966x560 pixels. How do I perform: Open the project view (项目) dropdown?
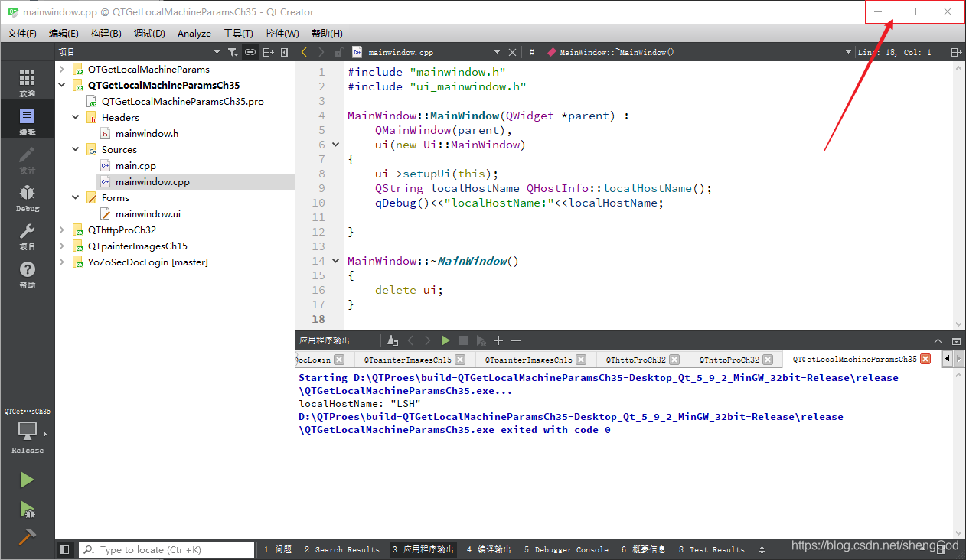point(139,52)
